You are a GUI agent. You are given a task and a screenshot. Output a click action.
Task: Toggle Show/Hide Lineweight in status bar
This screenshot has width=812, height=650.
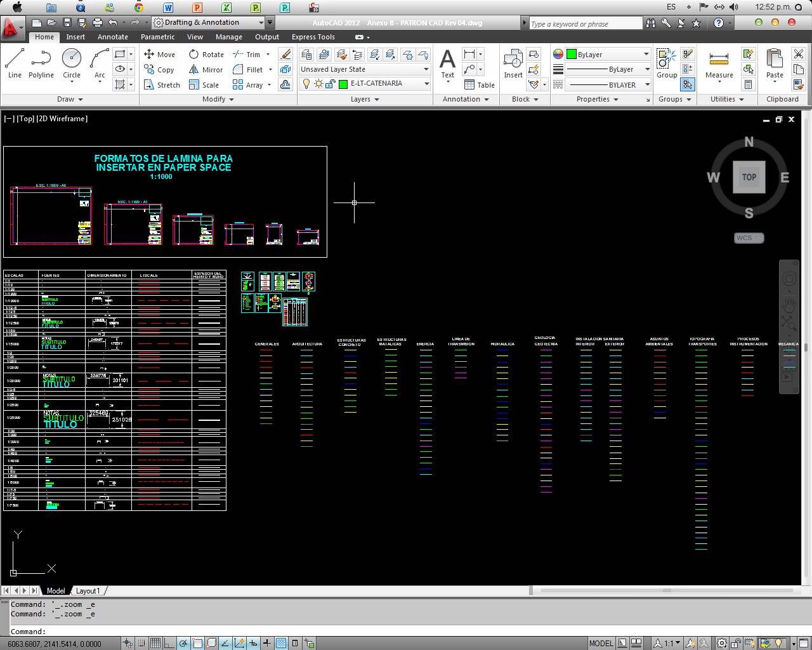[267, 643]
